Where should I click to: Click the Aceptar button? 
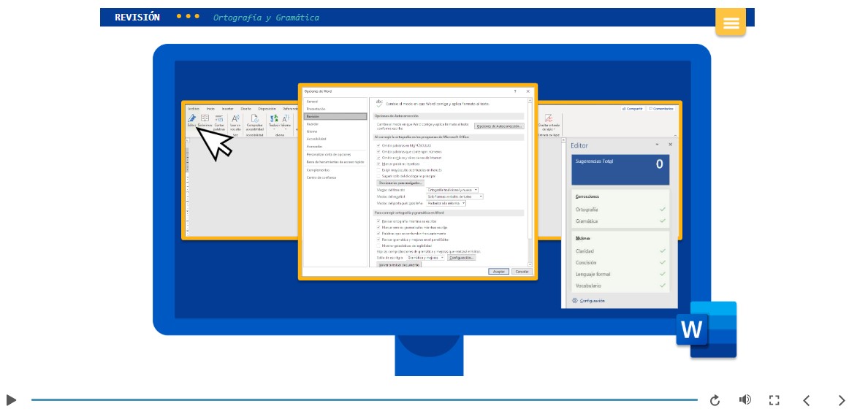[x=499, y=271]
